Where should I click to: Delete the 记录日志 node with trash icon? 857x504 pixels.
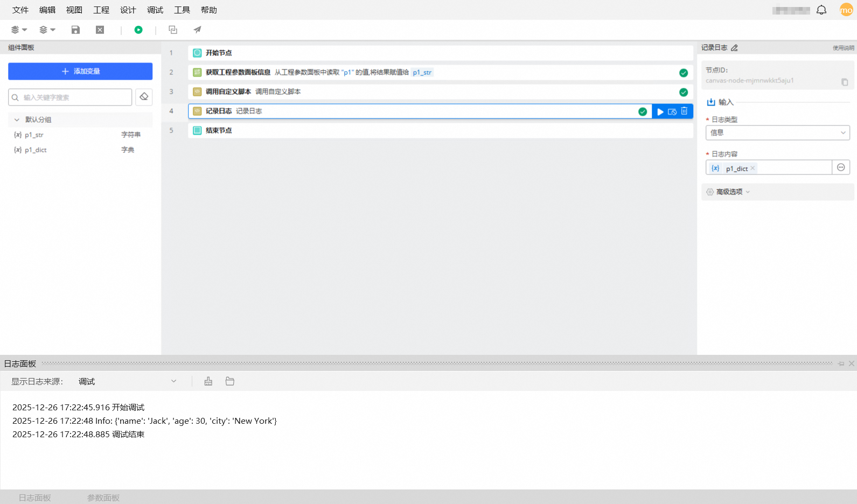(x=684, y=111)
